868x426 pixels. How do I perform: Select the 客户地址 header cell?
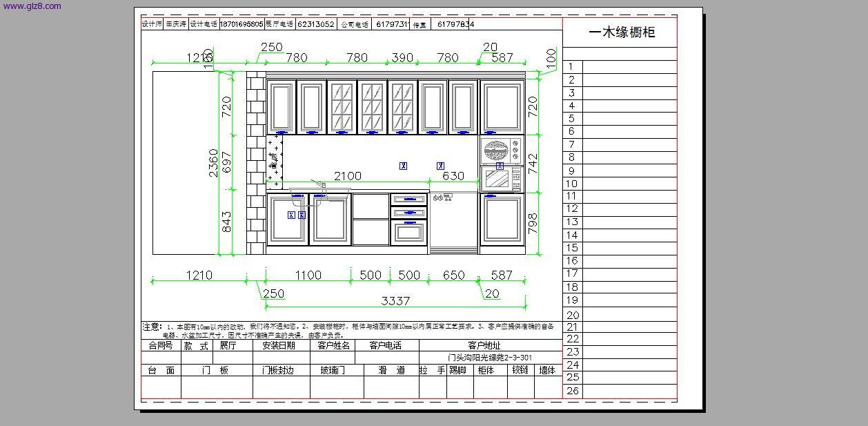click(x=485, y=345)
